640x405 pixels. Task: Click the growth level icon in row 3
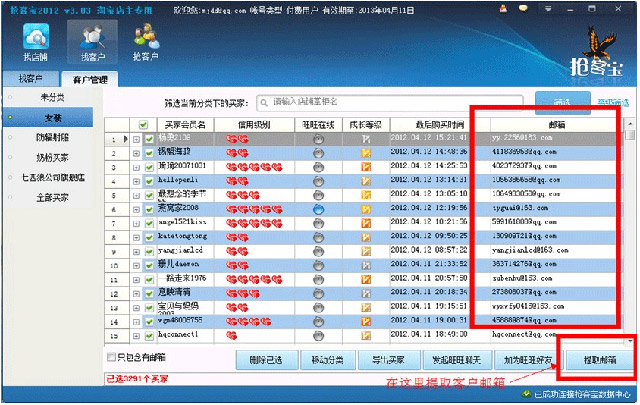click(366, 167)
